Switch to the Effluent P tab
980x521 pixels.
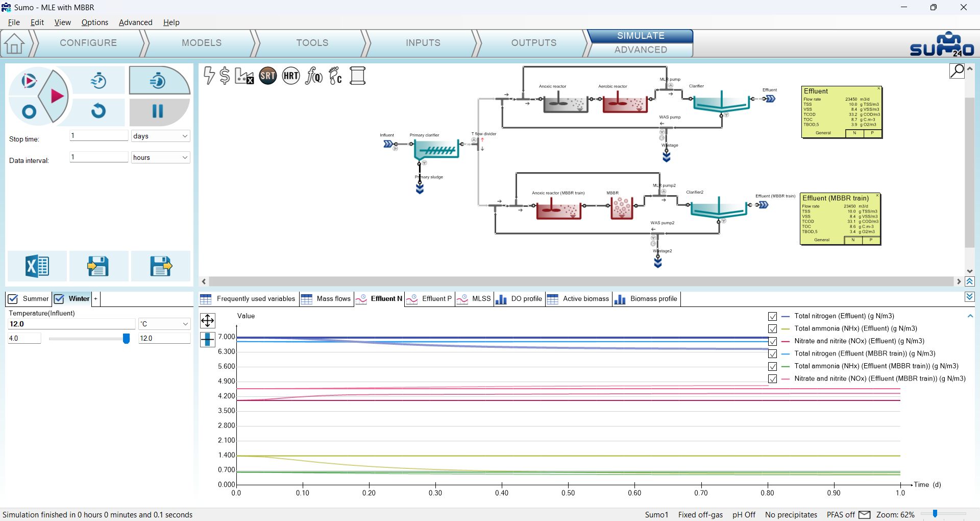tap(430, 299)
